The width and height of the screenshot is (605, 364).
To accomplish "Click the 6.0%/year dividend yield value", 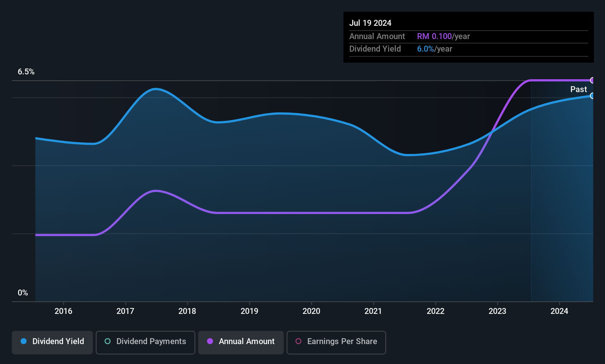I will 435,49.
